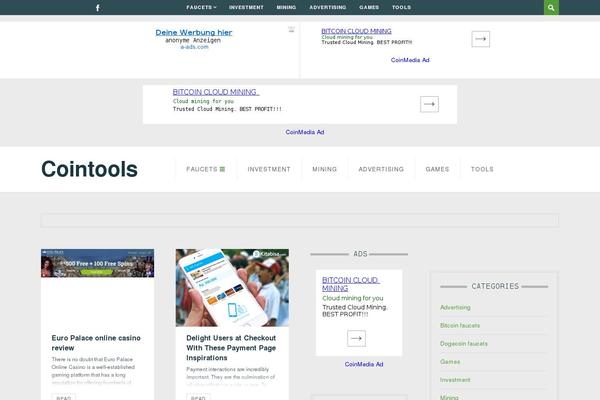The width and height of the screenshot is (600, 400).
Task: Click the empty bar below the header
Action: coord(300,220)
